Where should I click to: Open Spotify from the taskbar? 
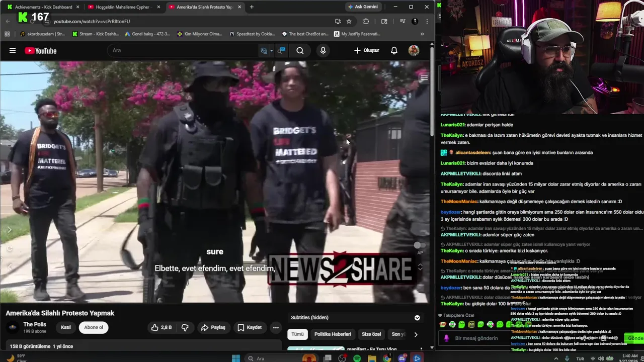tap(357, 358)
